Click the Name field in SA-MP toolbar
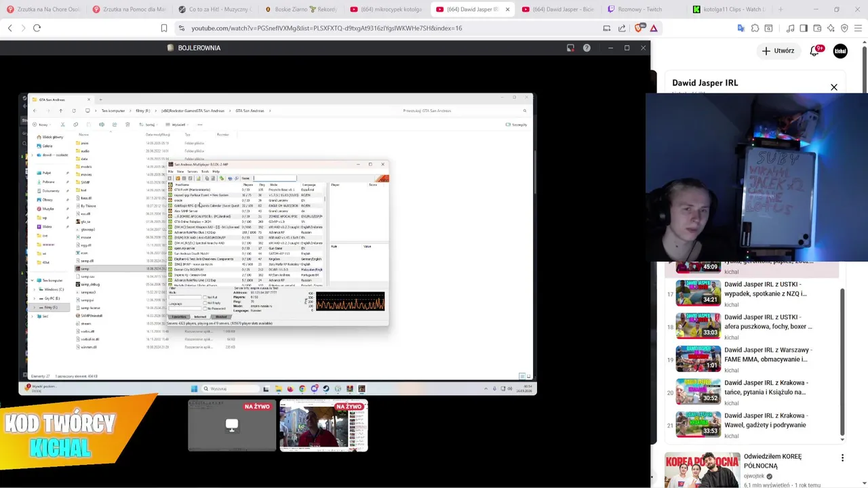 click(275, 178)
